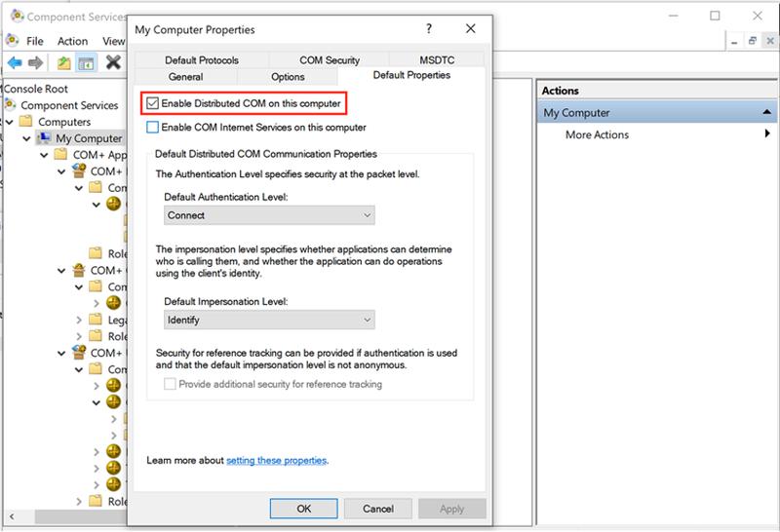Click the Lega folder icon in the tree
The width and height of the screenshot is (780, 532).
click(96, 320)
